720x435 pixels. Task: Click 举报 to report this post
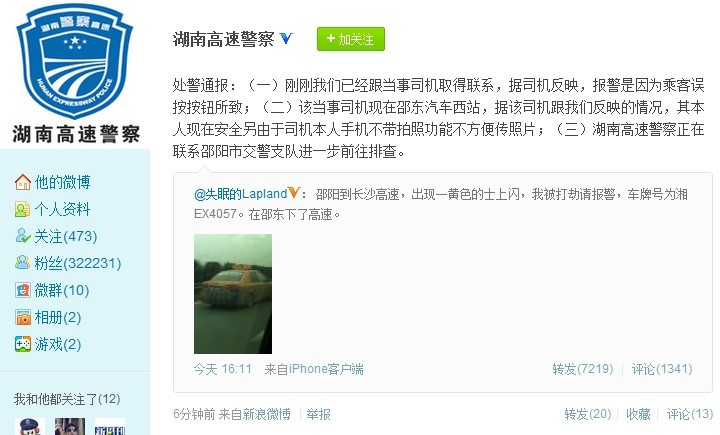[319, 414]
